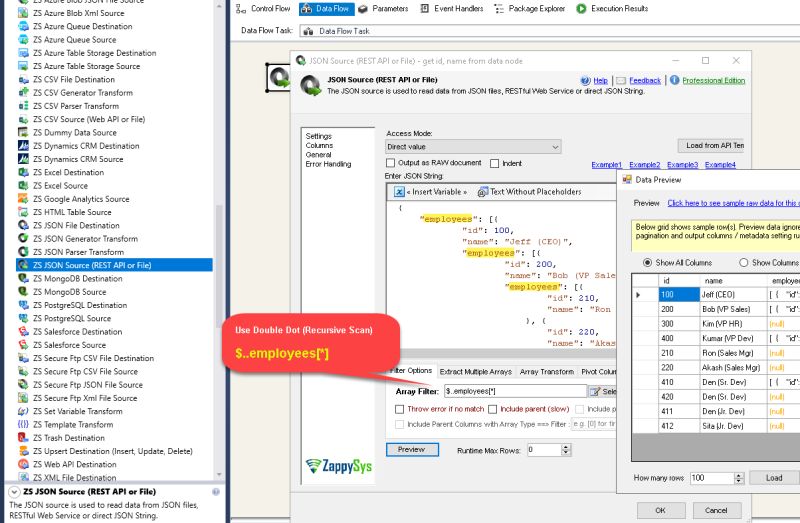Viewport: 800px width, 523px height.
Task: Open the Example1 link
Action: pyautogui.click(x=607, y=165)
